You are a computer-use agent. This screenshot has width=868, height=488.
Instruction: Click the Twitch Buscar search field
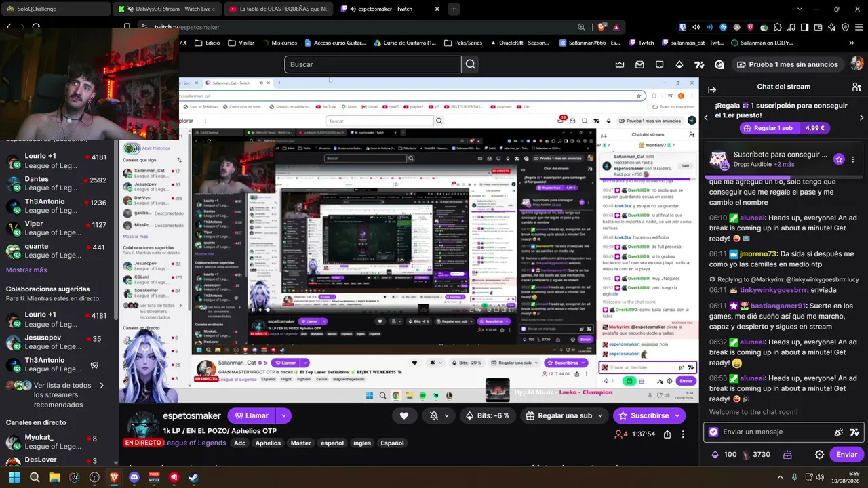(x=372, y=64)
